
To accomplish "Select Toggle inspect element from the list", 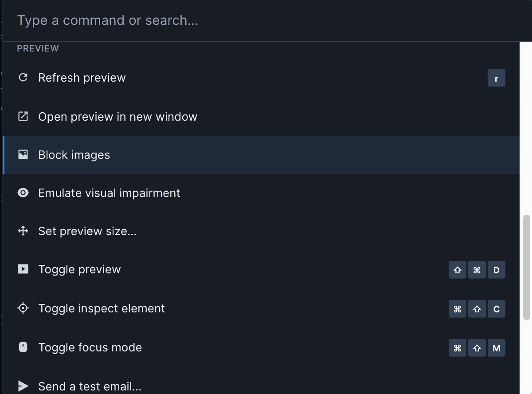I will (102, 308).
